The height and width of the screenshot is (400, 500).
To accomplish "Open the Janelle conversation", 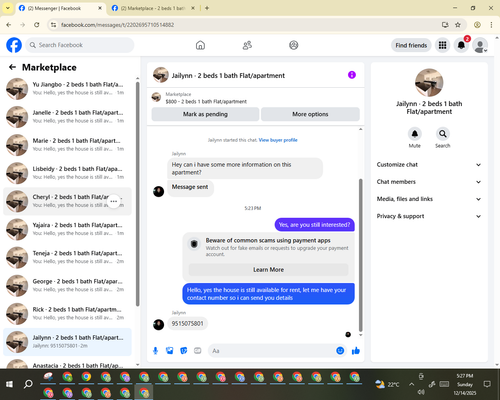I will (68, 117).
